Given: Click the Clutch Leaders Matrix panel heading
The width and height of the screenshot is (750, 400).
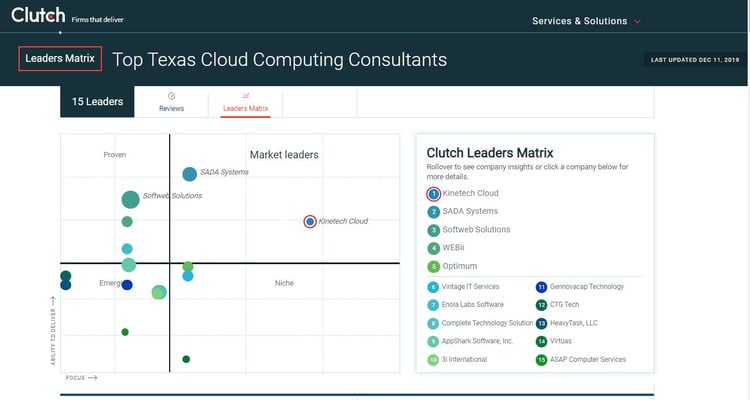Looking at the screenshot, I should (x=490, y=153).
